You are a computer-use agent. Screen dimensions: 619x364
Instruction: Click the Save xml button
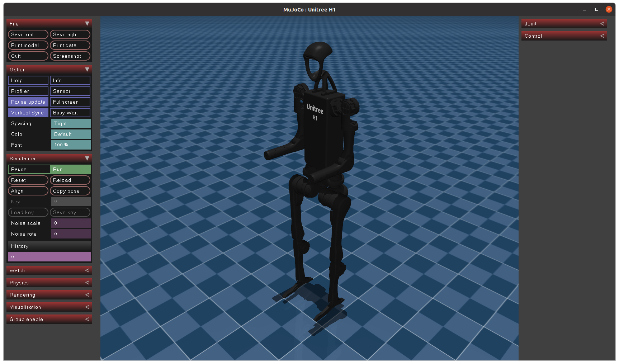coord(28,34)
